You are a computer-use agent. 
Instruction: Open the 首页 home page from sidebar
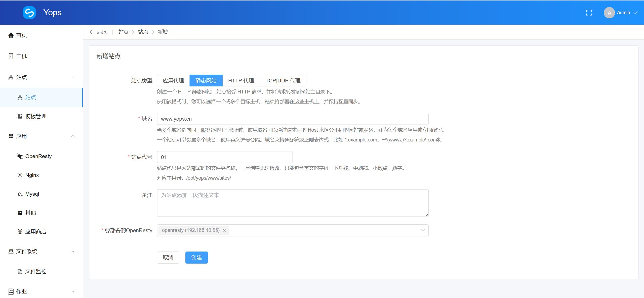tap(21, 35)
